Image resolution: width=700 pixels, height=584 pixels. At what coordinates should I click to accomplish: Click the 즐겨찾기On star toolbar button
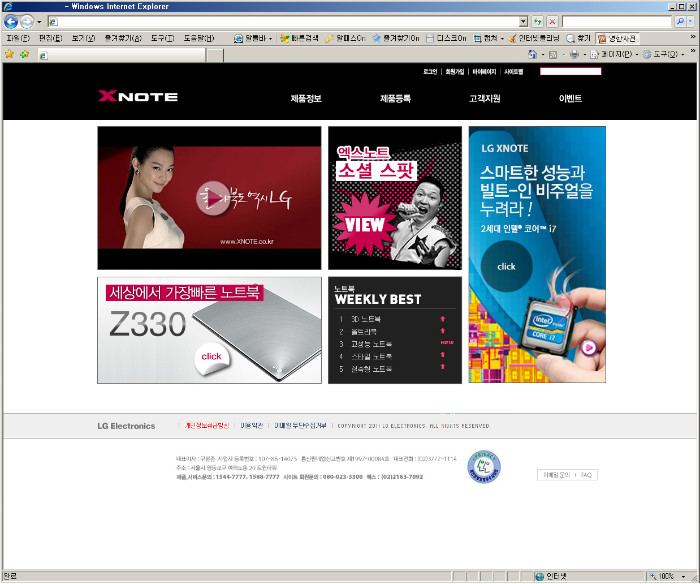(x=396, y=38)
